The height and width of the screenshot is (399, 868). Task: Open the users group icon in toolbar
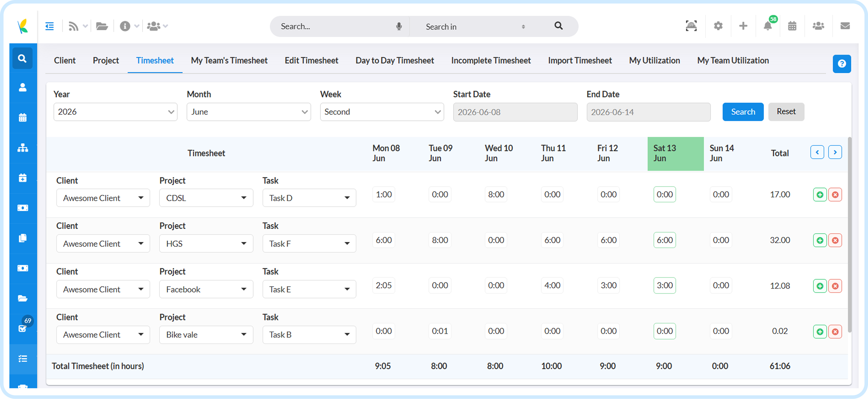[154, 26]
